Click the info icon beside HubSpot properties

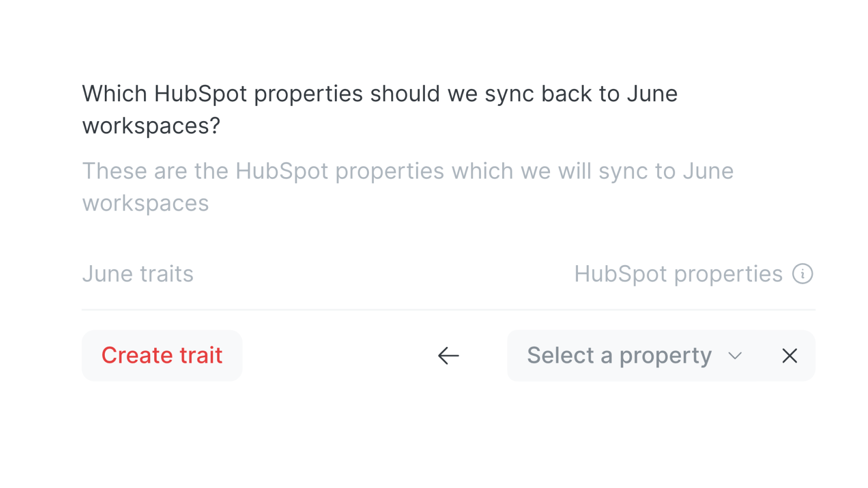click(802, 274)
